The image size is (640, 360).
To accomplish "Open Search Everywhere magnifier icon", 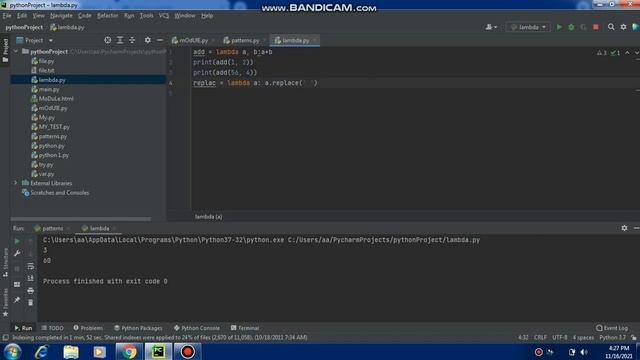I will 611,27.
